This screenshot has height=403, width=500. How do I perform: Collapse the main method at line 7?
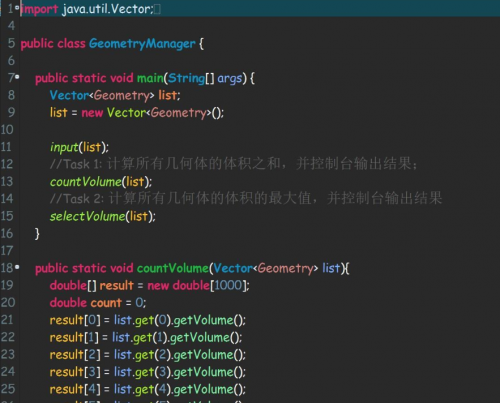click(17, 77)
